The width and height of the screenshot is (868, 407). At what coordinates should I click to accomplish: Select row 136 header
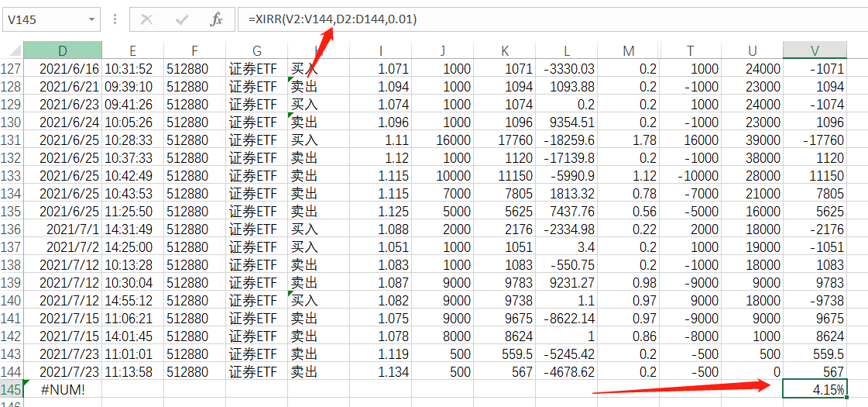[x=12, y=229]
